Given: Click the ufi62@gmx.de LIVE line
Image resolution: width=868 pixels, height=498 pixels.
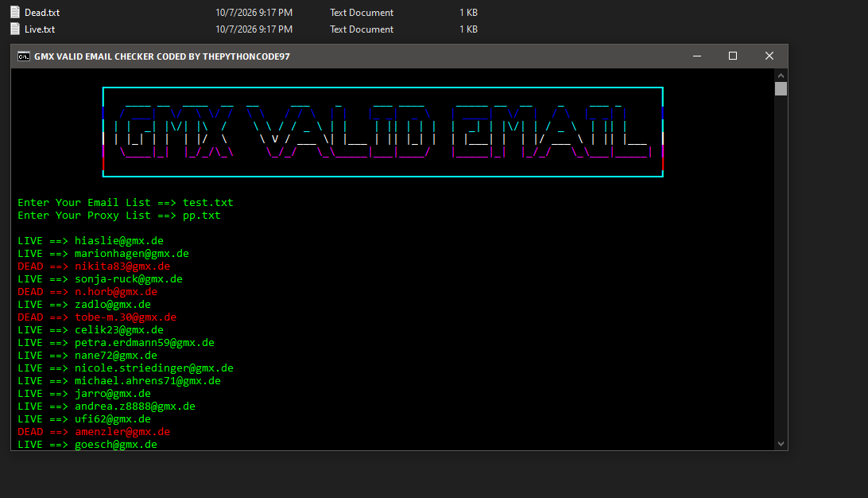Looking at the screenshot, I should point(84,418).
